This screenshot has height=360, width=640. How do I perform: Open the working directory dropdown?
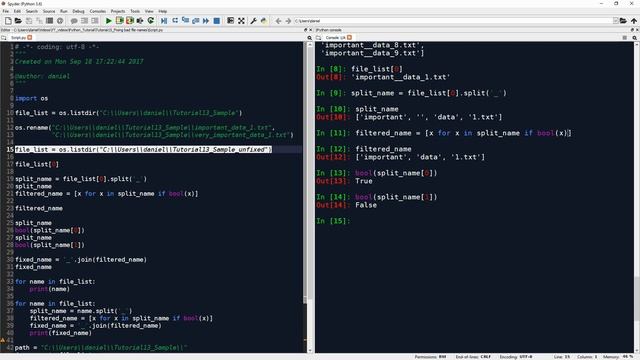click(616, 20)
